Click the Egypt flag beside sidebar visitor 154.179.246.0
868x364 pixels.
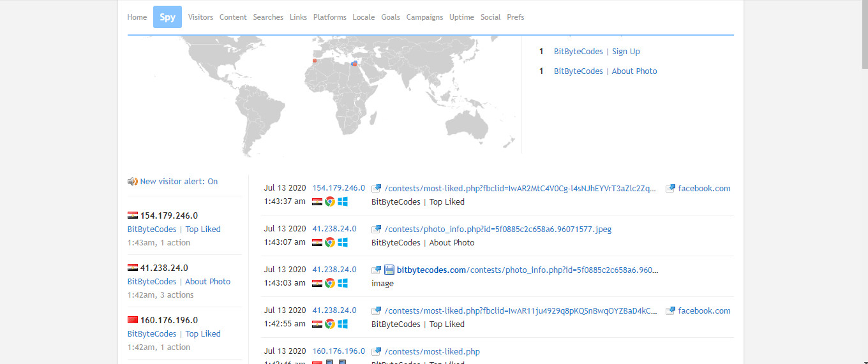pos(133,215)
